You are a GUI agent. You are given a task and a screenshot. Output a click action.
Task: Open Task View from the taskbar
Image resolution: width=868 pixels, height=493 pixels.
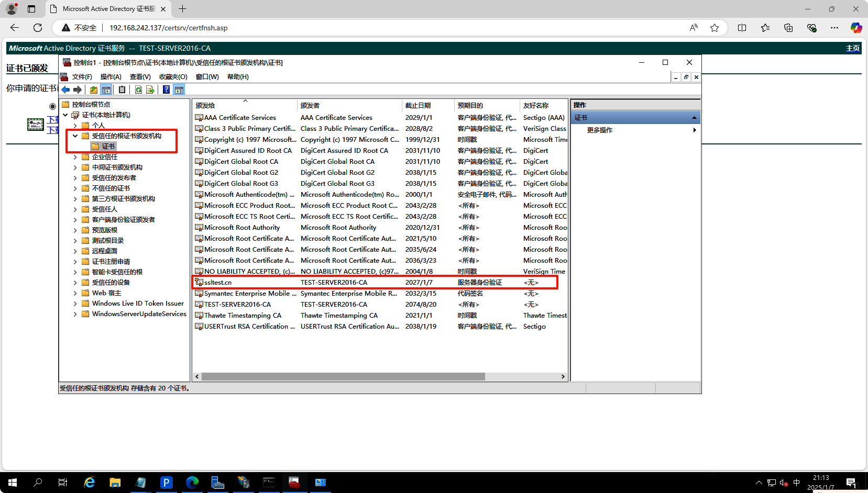coord(63,483)
